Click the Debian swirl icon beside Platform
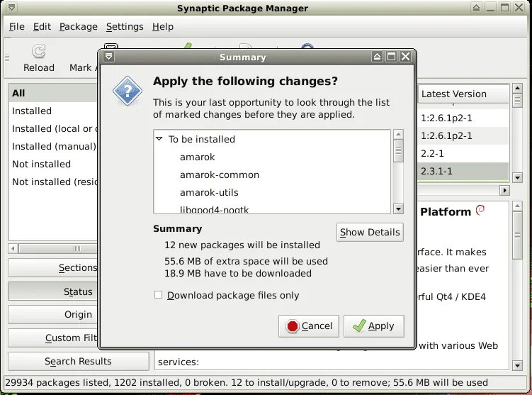The height and width of the screenshot is (395, 532). point(480,209)
